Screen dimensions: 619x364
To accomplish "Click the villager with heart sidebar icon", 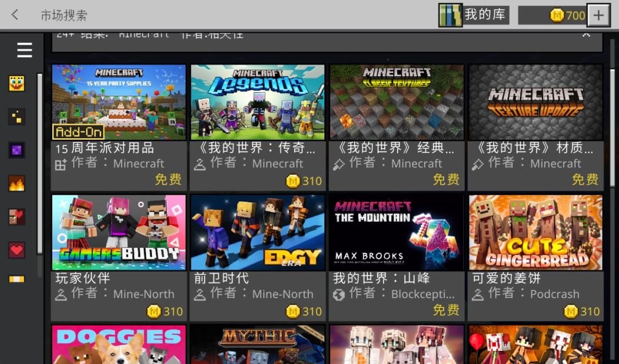I will click(x=17, y=217).
